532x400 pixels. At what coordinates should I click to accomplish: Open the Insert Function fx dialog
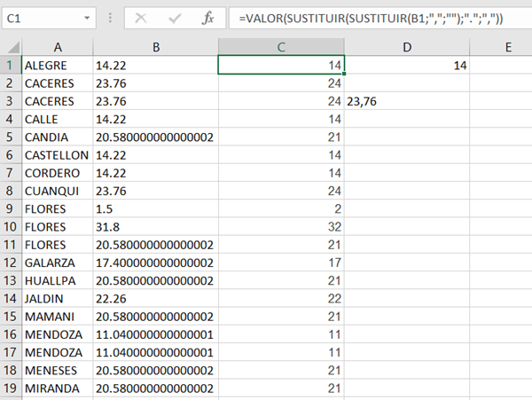coord(207,18)
